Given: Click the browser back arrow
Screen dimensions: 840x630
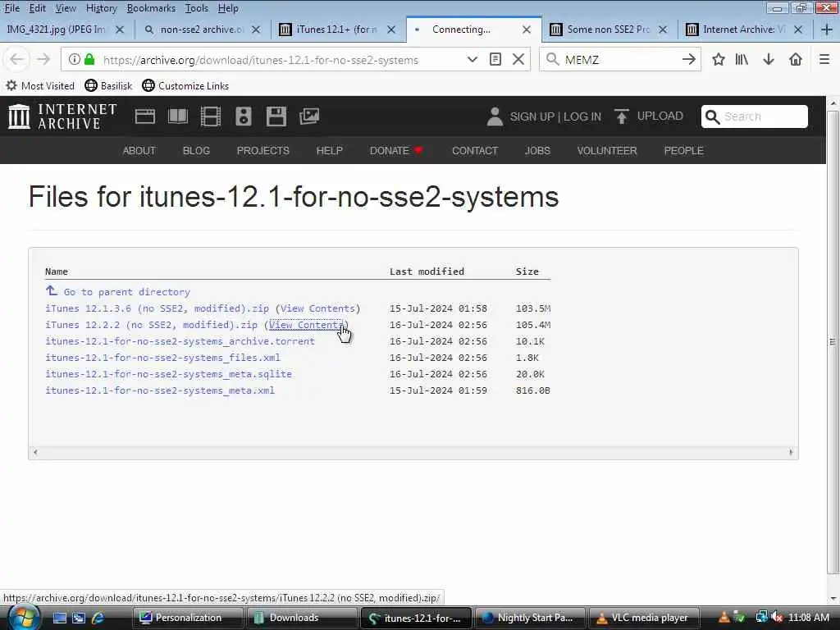Looking at the screenshot, I should (16, 59).
